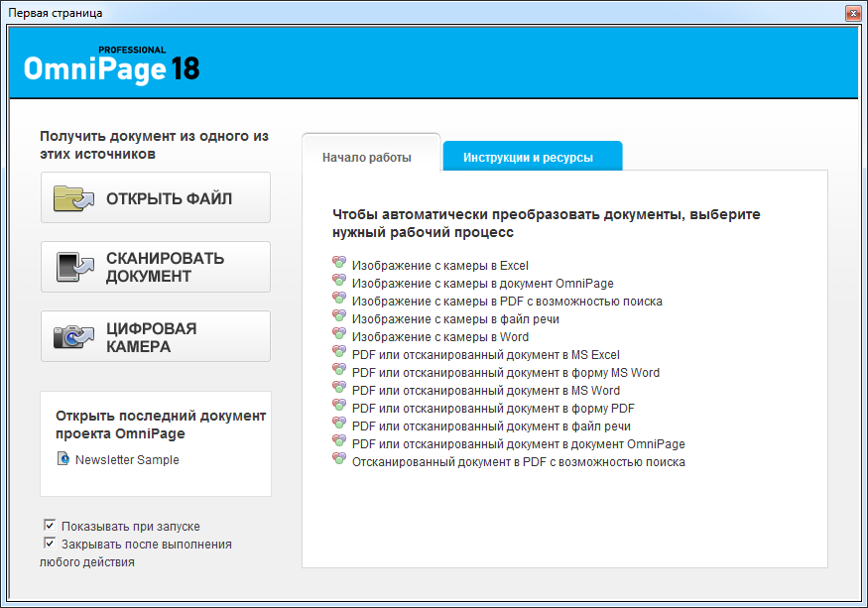This screenshot has width=868, height=608.
Task: Click workflow icon for PDF документ в файл речи
Action: click(x=339, y=423)
